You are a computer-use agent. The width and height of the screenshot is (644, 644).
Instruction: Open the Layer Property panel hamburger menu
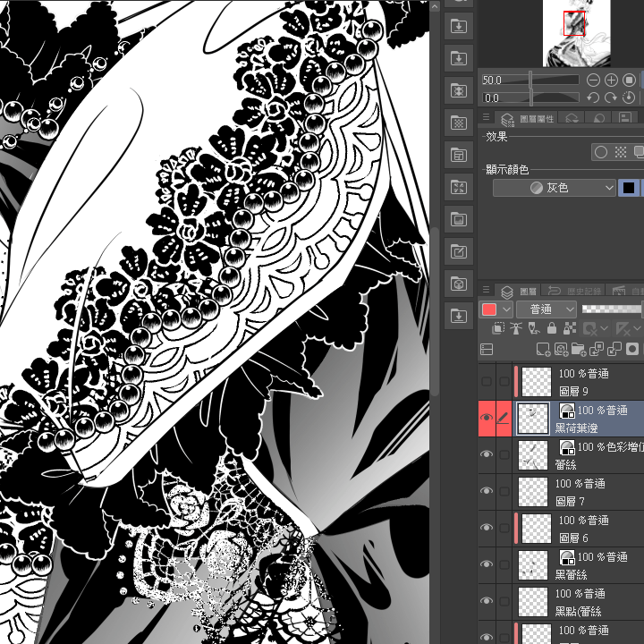tap(487, 117)
